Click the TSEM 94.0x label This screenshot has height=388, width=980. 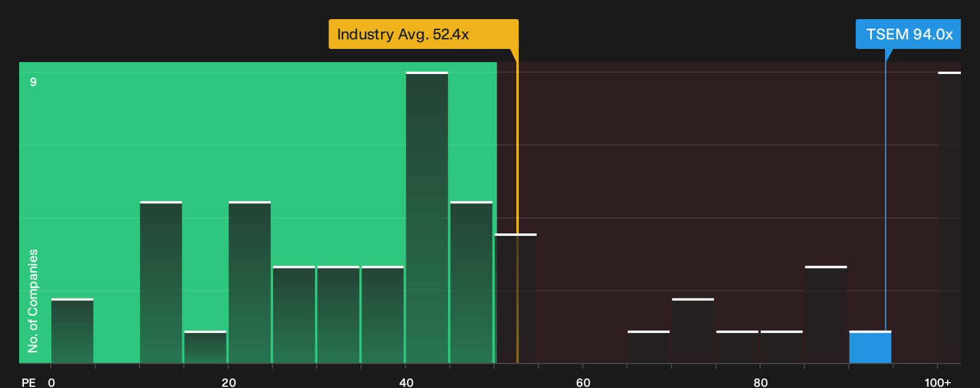[908, 34]
